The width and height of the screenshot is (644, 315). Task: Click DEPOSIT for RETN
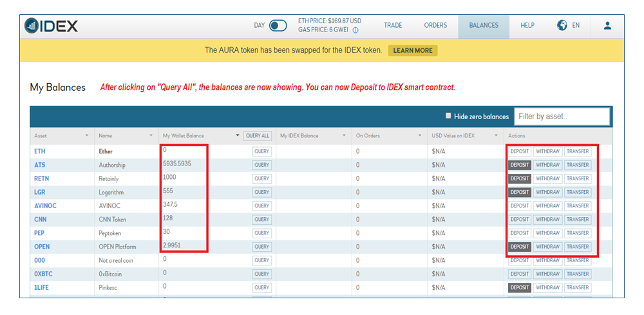[x=520, y=178]
